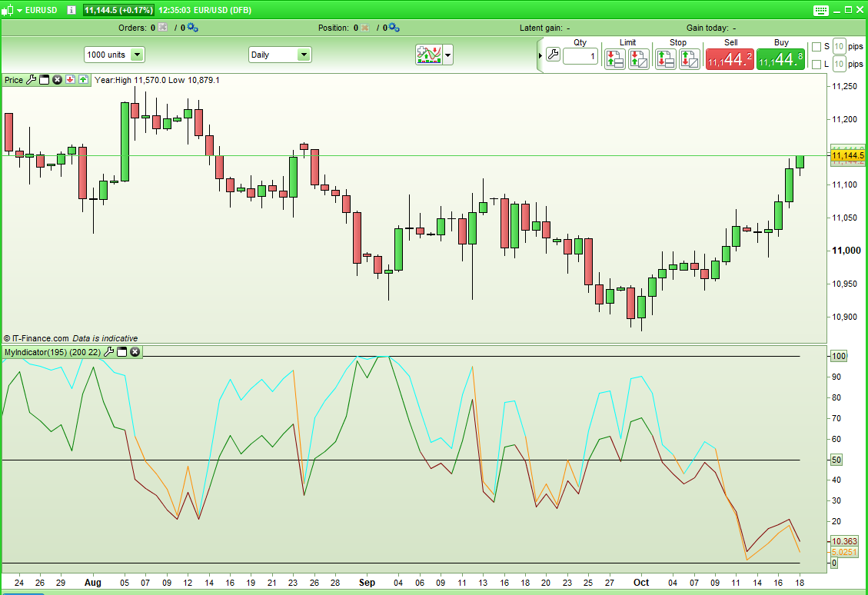Open MyIndicator wrench settings
This screenshot has height=595, width=868.
coord(109,352)
